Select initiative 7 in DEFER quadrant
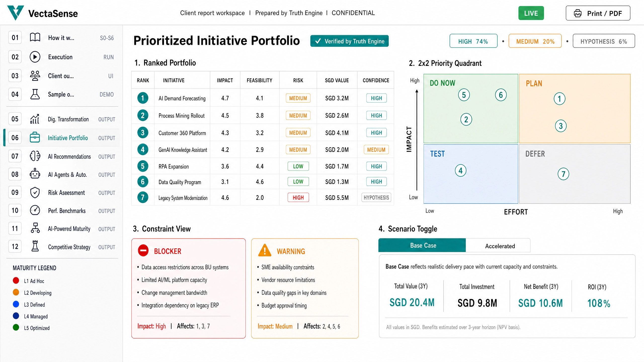This screenshot has height=362, width=644. click(563, 174)
